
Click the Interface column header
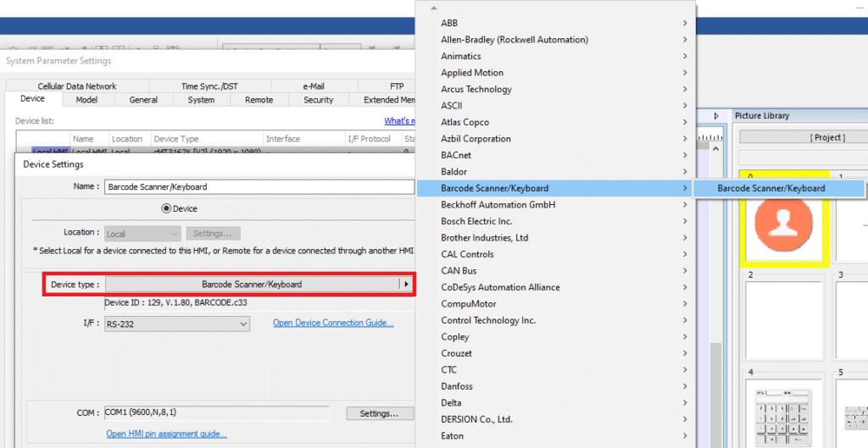(304, 139)
